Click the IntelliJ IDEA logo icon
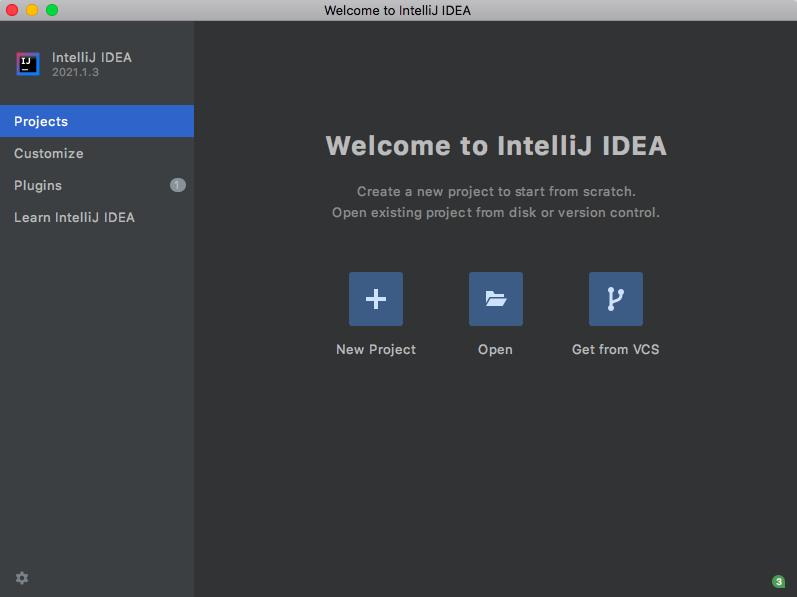 coord(27,64)
